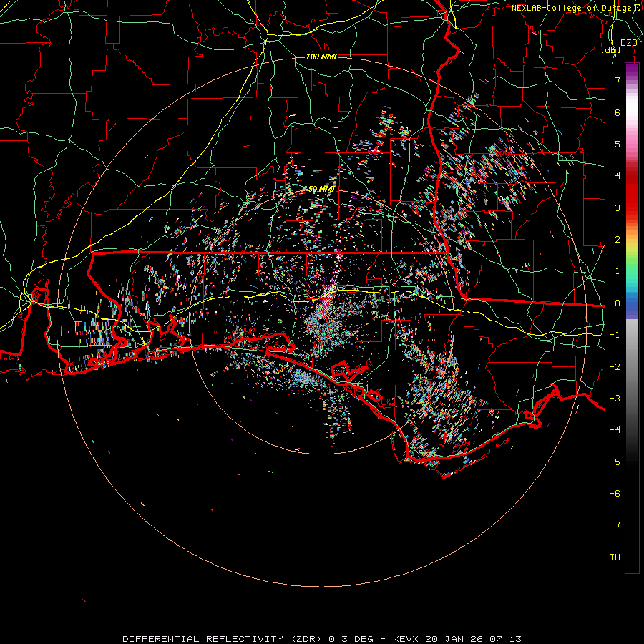Click the "-7" tick on the color scale

(615, 525)
